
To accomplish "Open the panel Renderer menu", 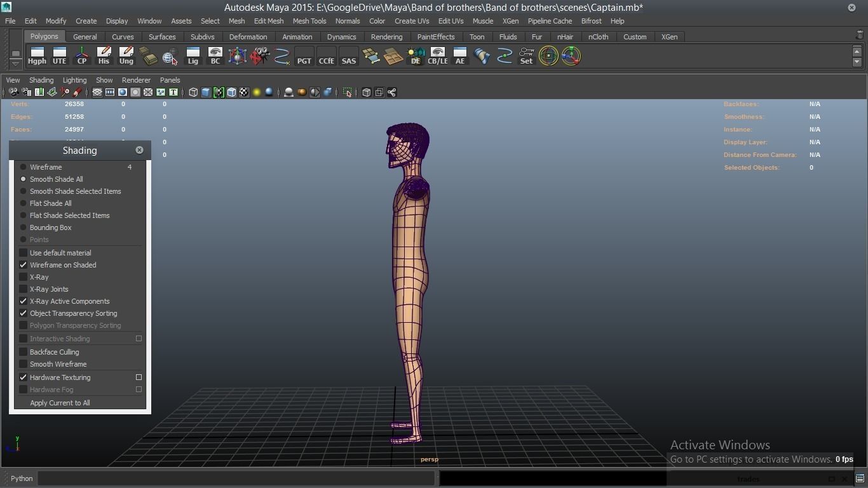I will [136, 80].
